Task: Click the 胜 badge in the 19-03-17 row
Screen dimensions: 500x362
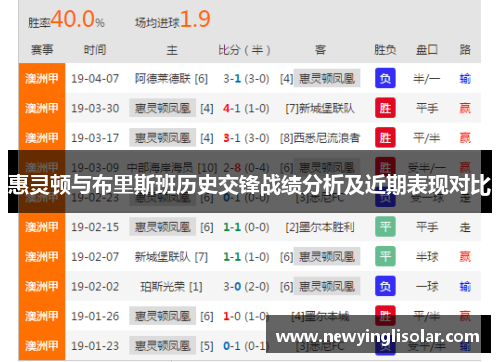Action: [385, 138]
